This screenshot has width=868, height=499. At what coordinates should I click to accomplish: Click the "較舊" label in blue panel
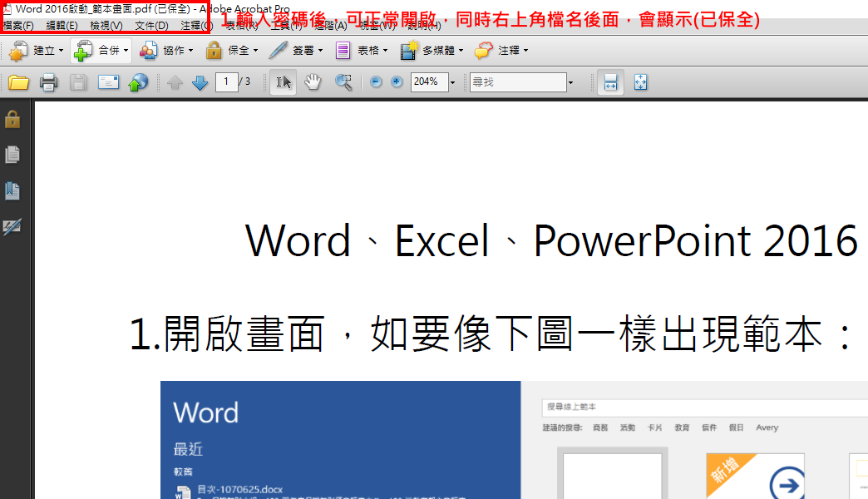[x=183, y=472]
